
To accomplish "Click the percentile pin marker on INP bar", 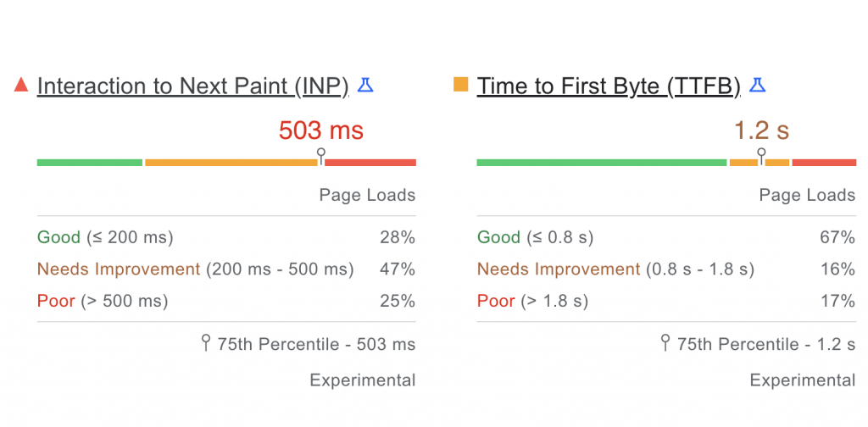I will coord(321,155).
